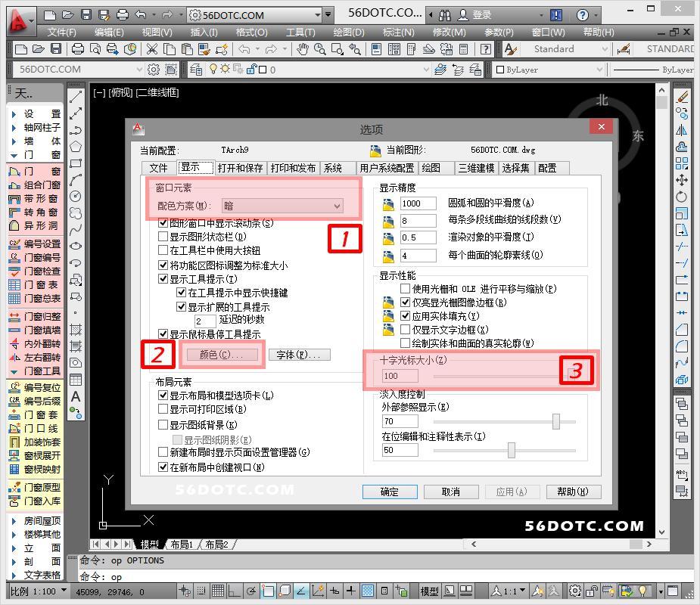Select the multiline text 'A' tool
700x605 pixels.
click(x=76, y=396)
